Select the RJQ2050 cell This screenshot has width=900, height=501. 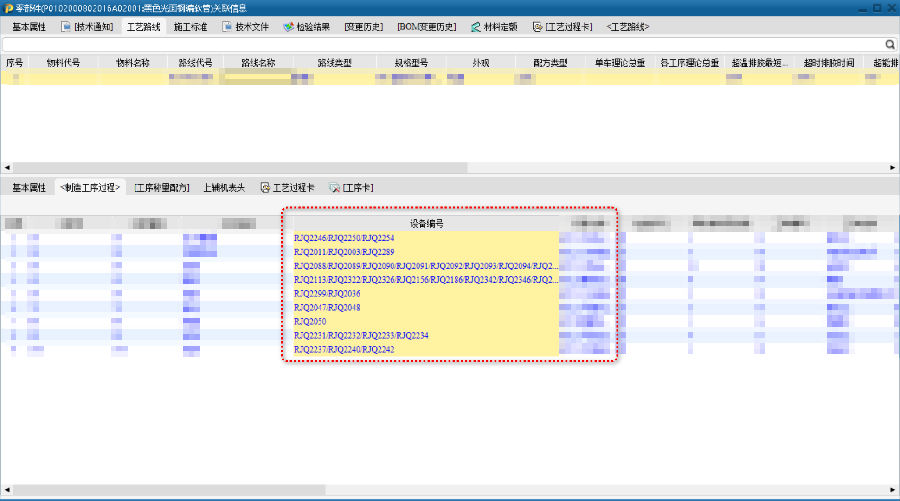[426, 321]
